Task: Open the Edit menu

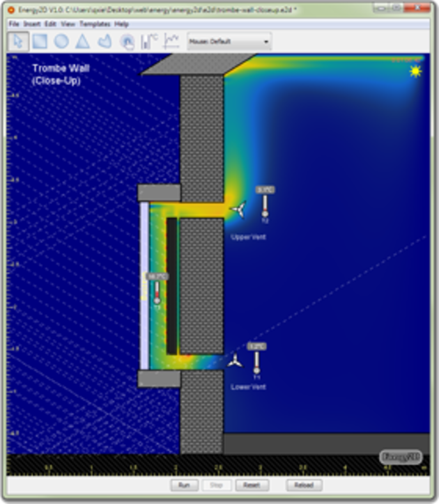Action: (50, 24)
